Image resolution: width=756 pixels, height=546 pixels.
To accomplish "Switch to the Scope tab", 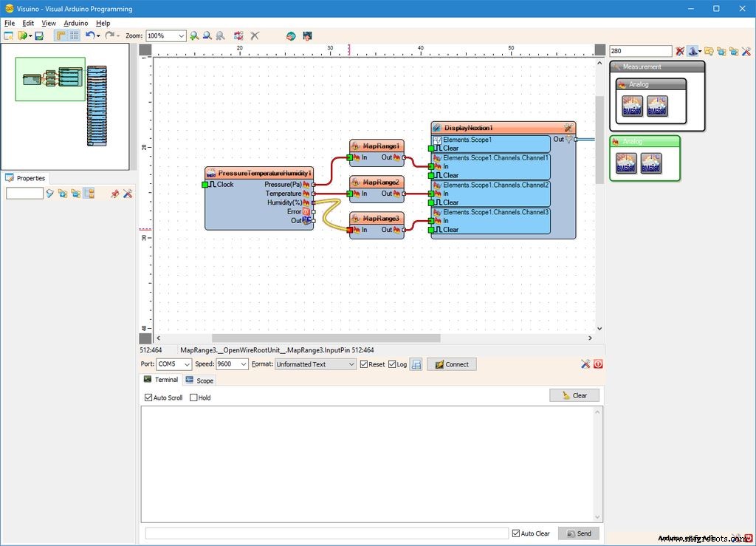I will [199, 381].
